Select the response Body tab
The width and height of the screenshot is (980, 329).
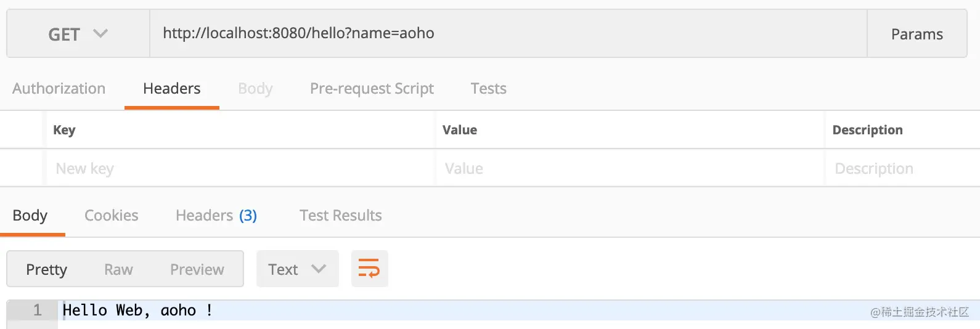[30, 216]
